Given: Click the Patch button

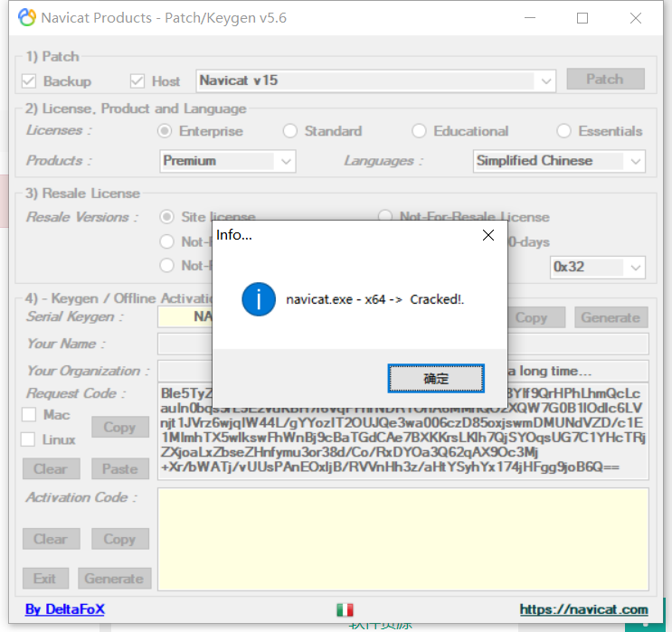Looking at the screenshot, I should point(605,79).
